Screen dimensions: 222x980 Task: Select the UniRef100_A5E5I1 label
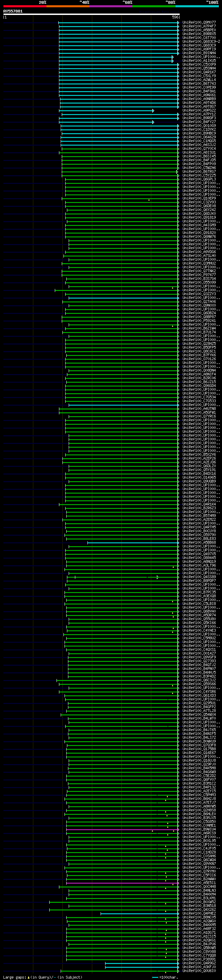tap(199, 883)
